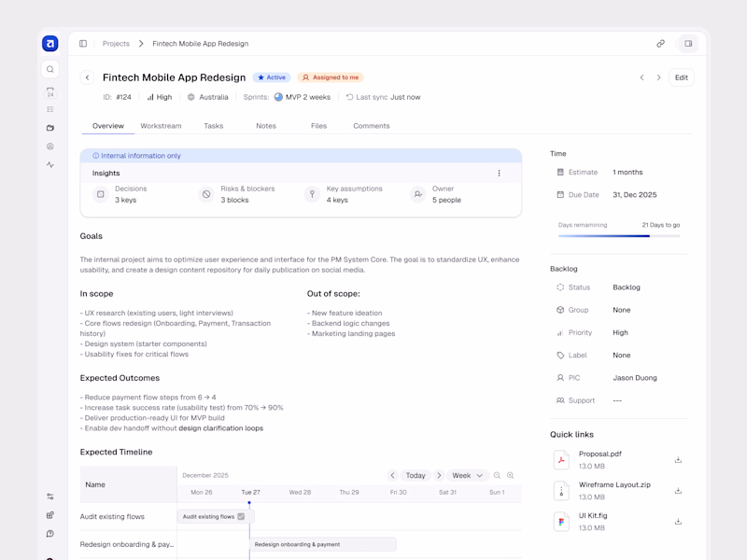
Task: Click the app logo icon in sidebar
Action: click(50, 43)
